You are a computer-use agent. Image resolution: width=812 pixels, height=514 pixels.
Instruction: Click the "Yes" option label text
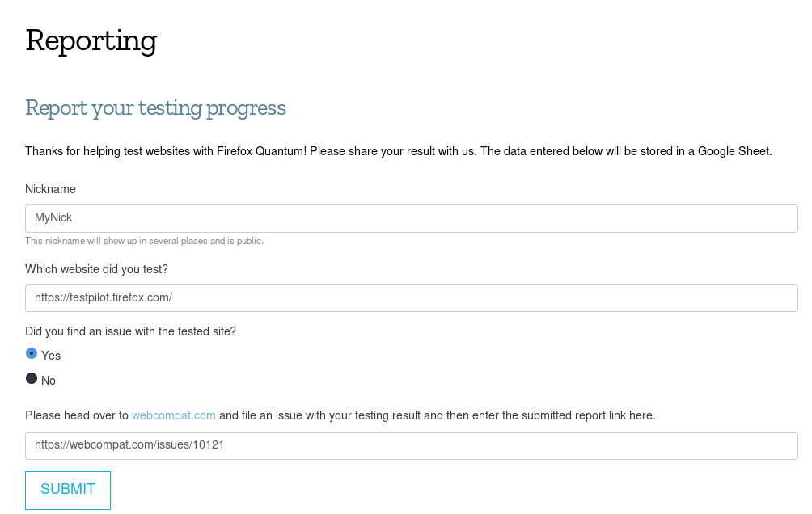click(51, 356)
